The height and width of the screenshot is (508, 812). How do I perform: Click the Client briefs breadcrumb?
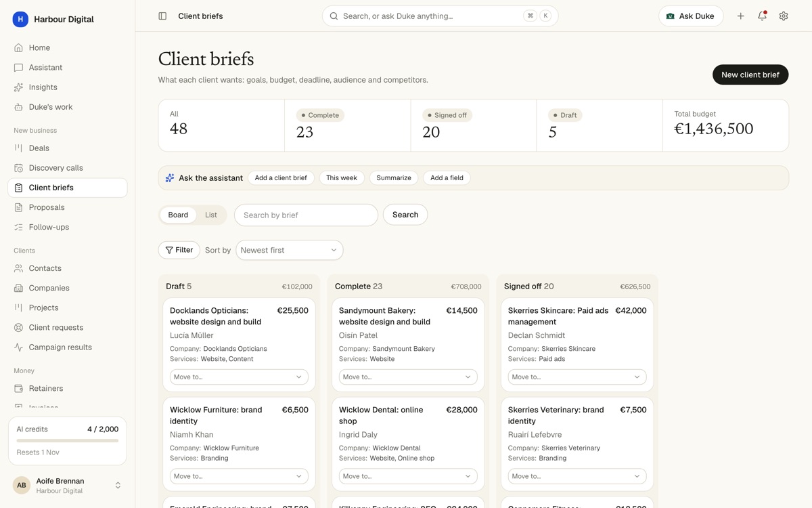point(200,16)
